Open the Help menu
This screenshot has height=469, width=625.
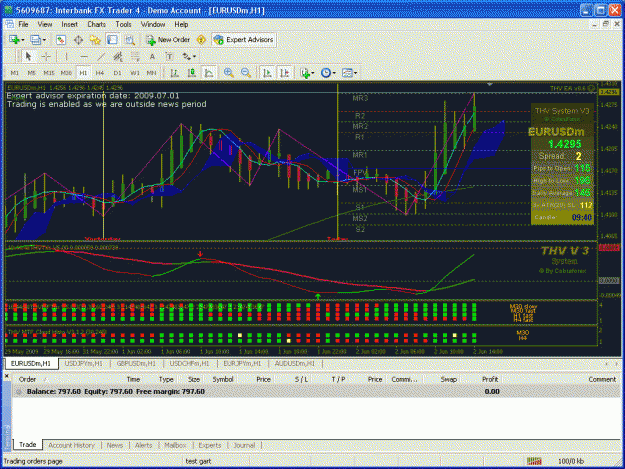(181, 25)
